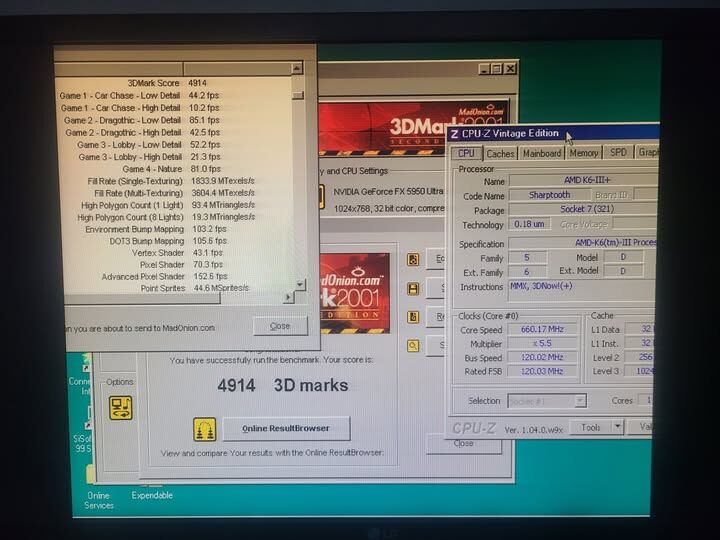Click the Core Speed value field
This screenshot has width=720, height=540.
tap(542, 329)
